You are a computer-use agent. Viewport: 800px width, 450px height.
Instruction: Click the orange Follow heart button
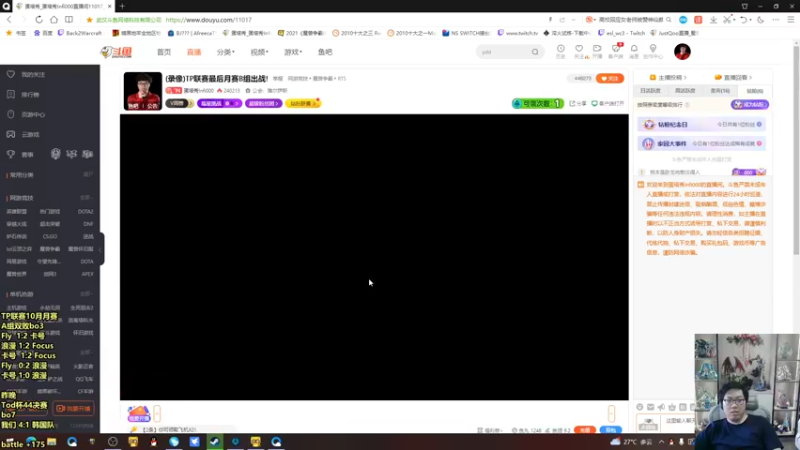pos(610,79)
